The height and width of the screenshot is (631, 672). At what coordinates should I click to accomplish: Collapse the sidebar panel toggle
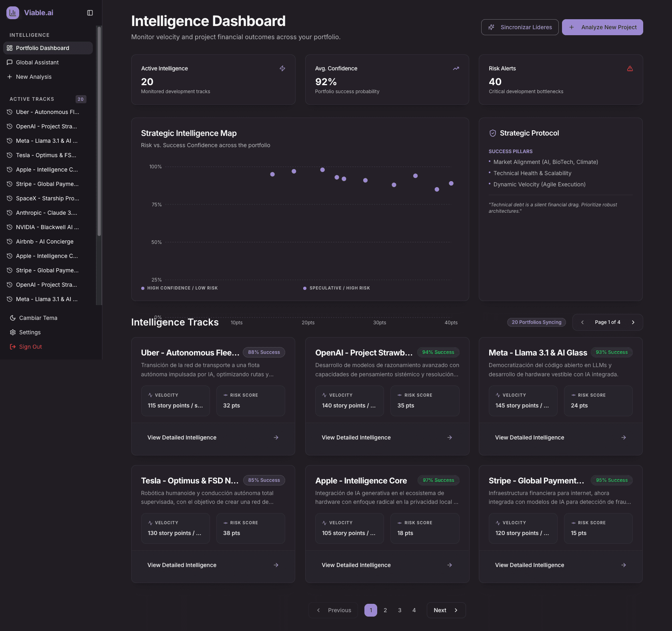(90, 13)
